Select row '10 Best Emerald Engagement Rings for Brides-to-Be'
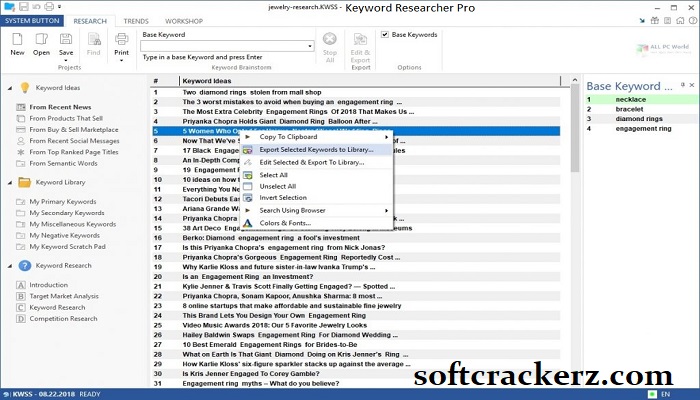Image resolution: width=700 pixels, height=400 pixels. [x=356, y=345]
